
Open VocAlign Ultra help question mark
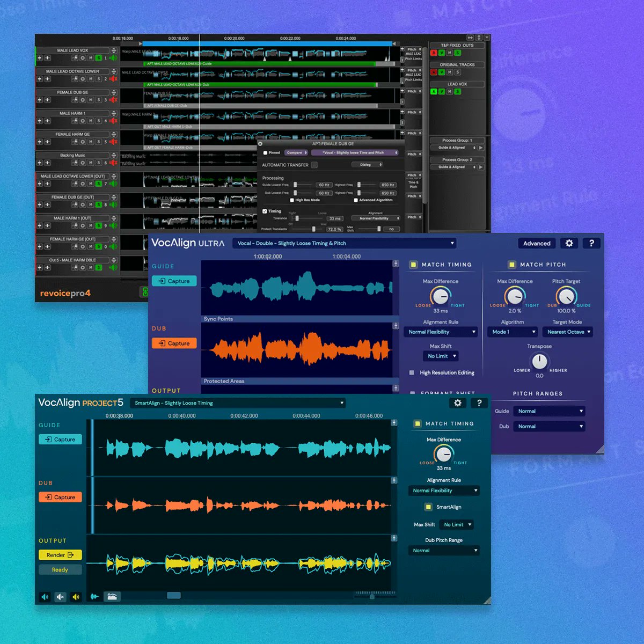(x=591, y=243)
